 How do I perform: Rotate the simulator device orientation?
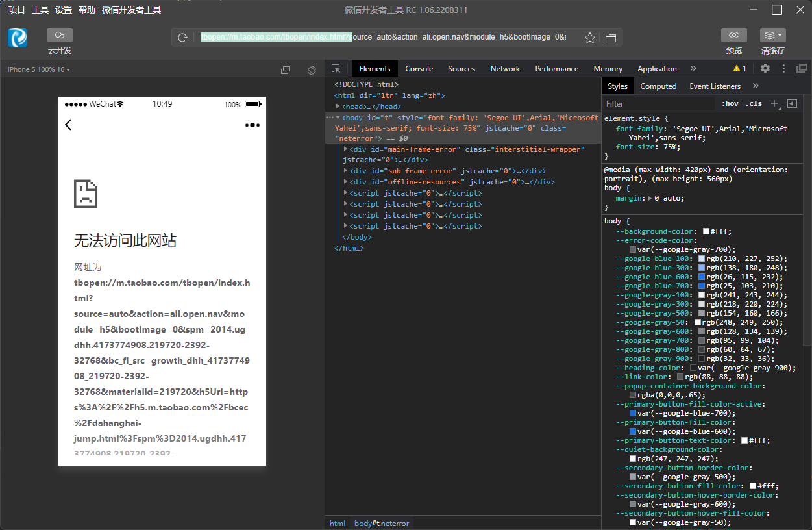pos(312,69)
